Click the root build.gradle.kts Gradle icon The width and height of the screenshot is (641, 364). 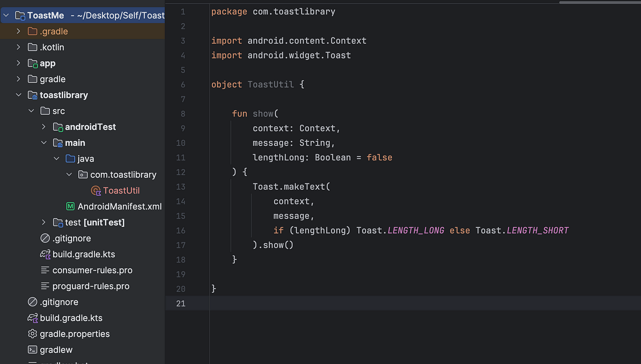pos(33,318)
